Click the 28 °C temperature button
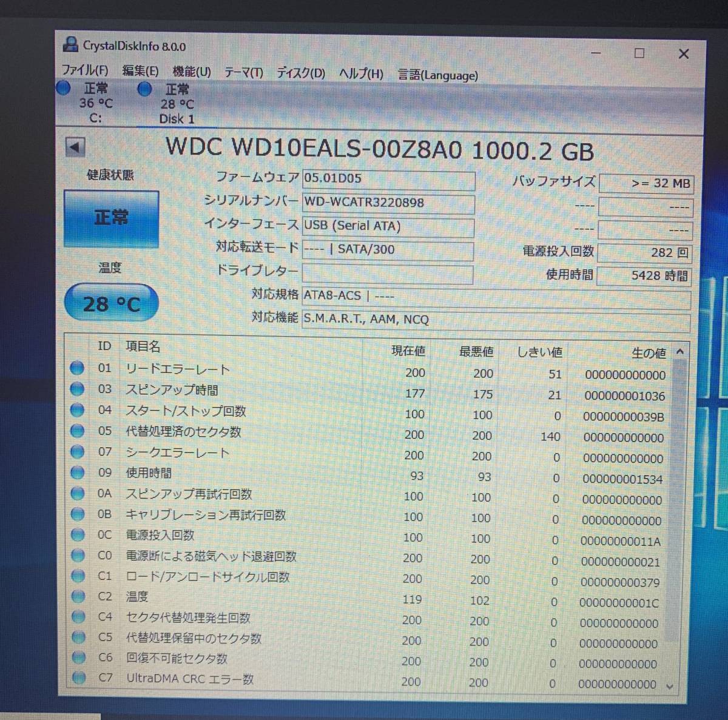 pos(111,301)
